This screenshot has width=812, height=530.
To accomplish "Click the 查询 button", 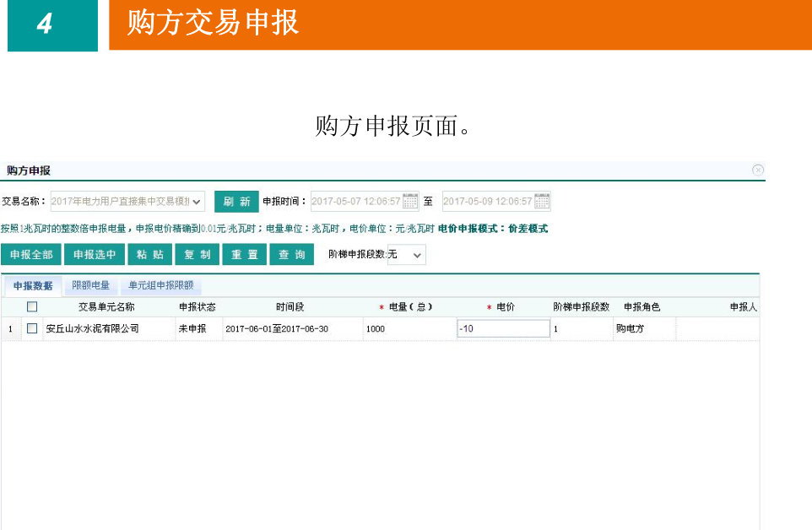I will coord(292,255).
